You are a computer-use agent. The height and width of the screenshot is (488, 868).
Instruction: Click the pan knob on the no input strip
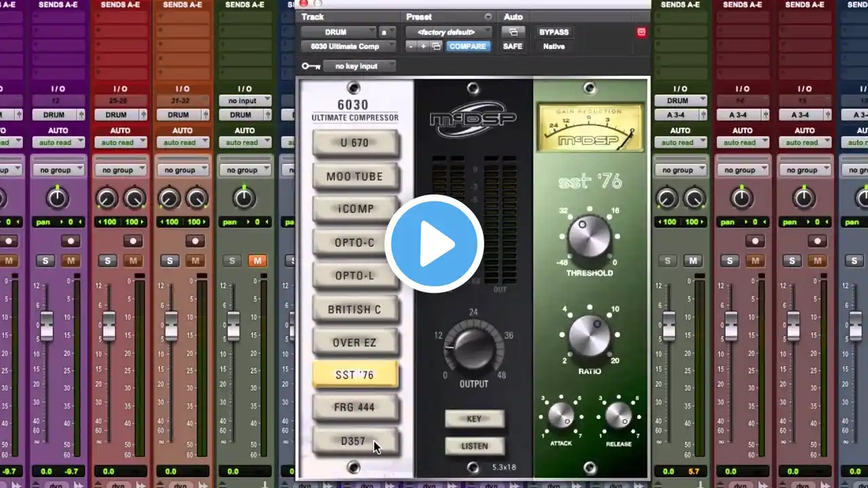pyautogui.click(x=244, y=198)
